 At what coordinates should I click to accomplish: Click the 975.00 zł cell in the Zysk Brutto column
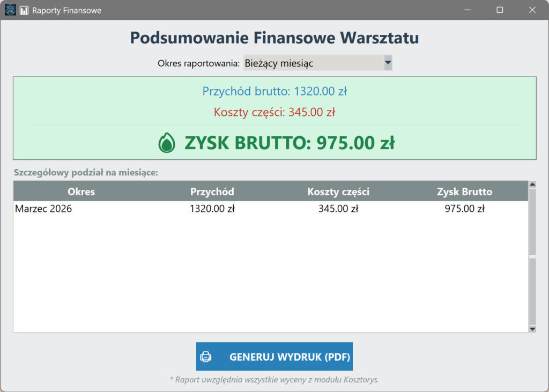[x=464, y=209]
